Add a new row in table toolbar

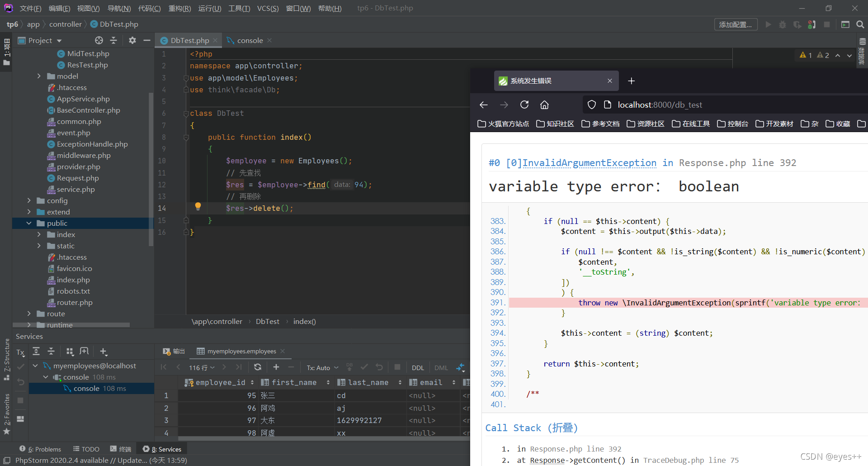pos(276,367)
